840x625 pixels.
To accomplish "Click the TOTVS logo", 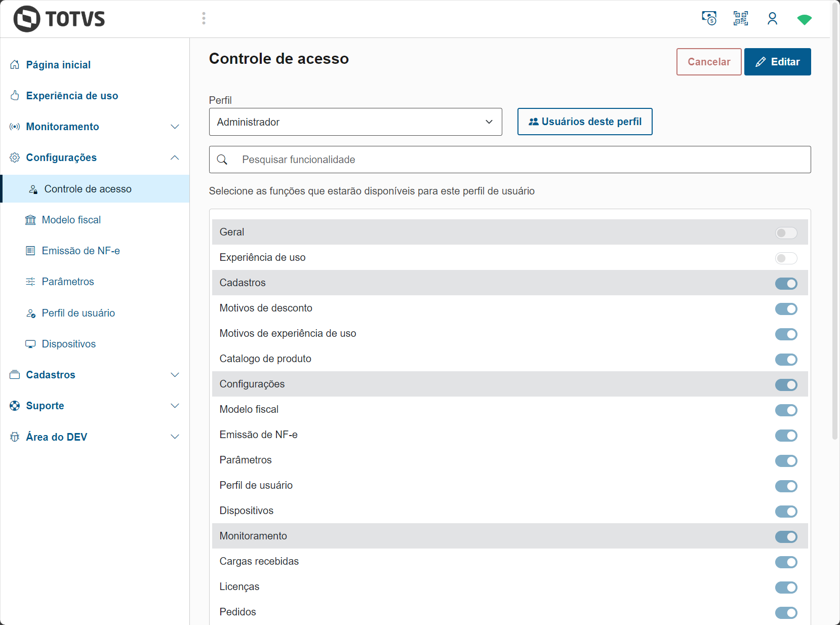I will [x=59, y=19].
